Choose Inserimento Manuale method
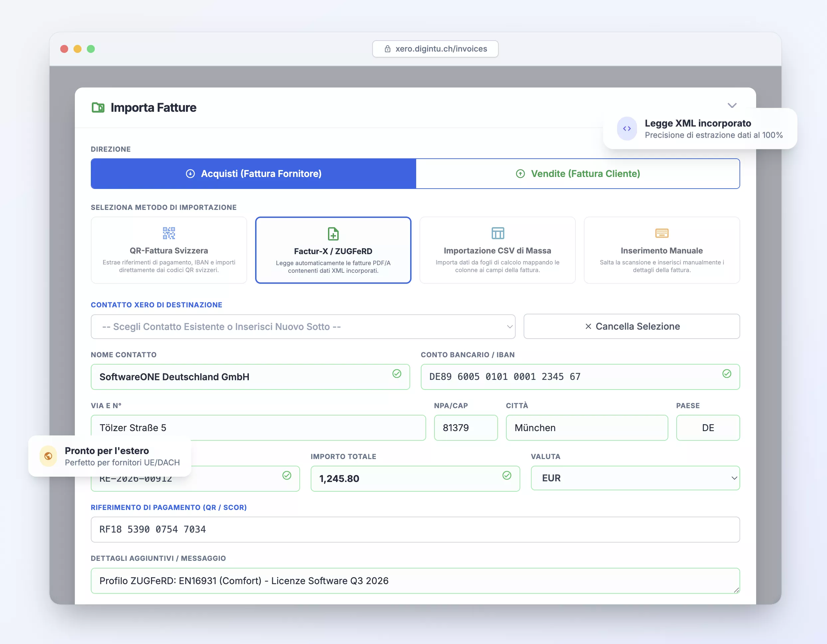Image resolution: width=827 pixels, height=644 pixels. click(662, 250)
